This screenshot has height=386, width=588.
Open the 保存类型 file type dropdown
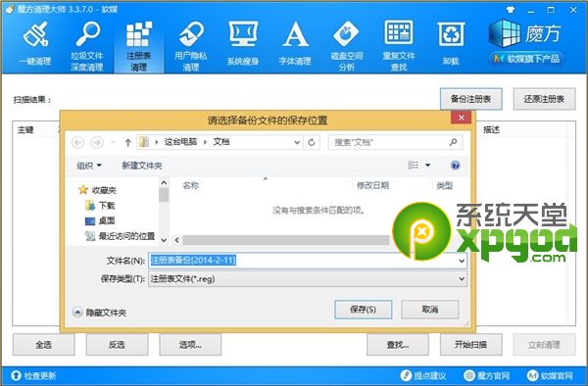click(x=308, y=279)
